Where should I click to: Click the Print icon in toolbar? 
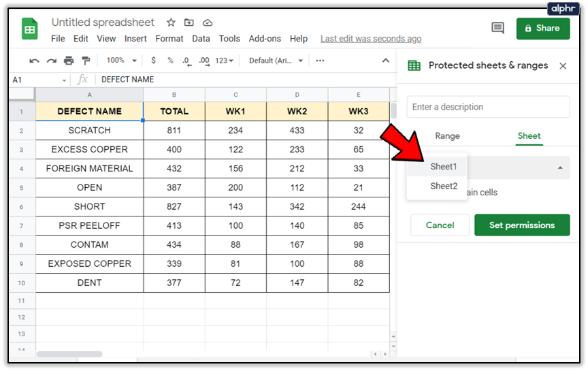[69, 61]
